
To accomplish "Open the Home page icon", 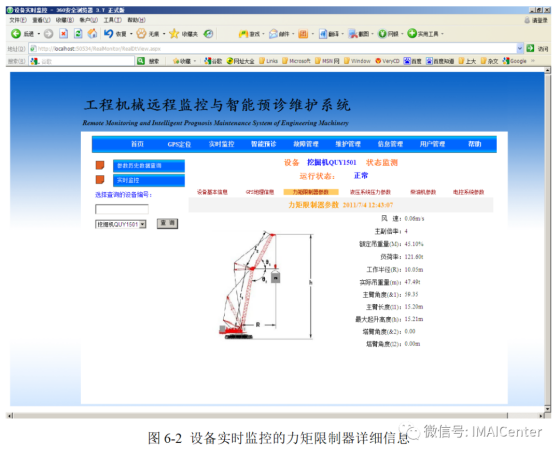I will tap(92, 34).
